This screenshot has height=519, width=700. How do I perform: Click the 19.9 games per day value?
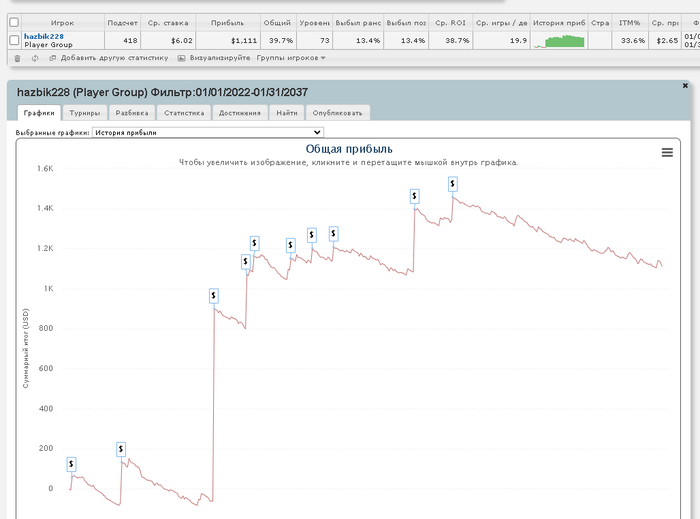tap(518, 41)
